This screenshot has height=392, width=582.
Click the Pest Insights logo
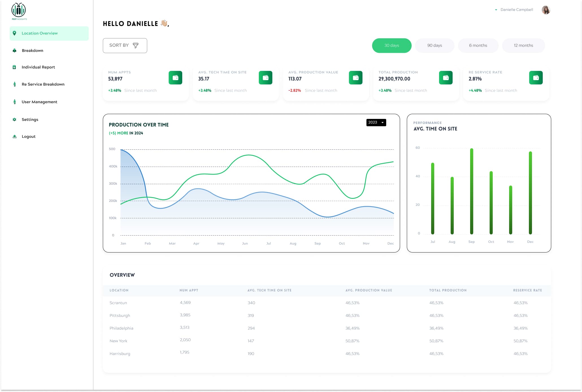click(19, 11)
